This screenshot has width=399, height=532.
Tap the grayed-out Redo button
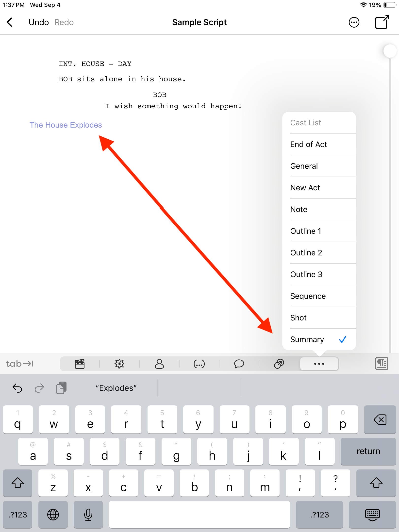[64, 22]
